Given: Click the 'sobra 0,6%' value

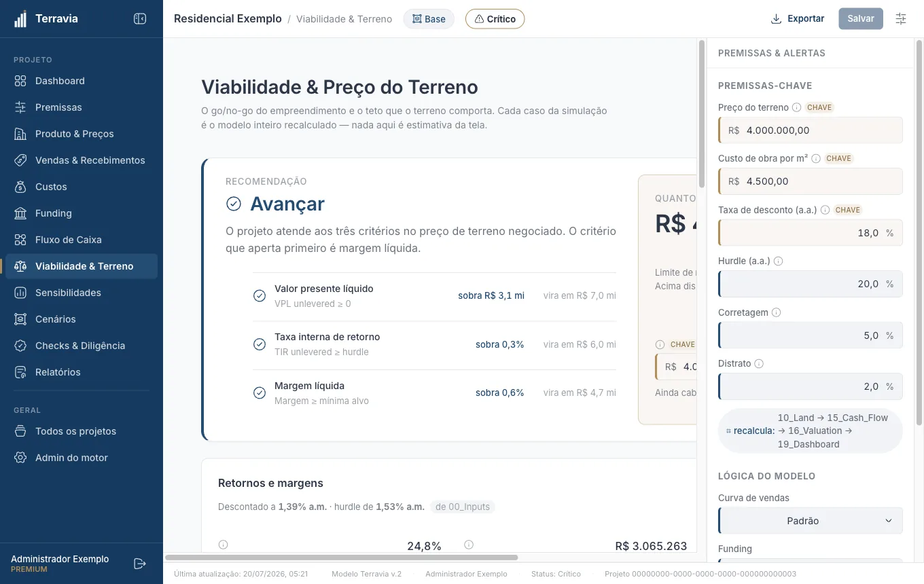Looking at the screenshot, I should [x=500, y=393].
